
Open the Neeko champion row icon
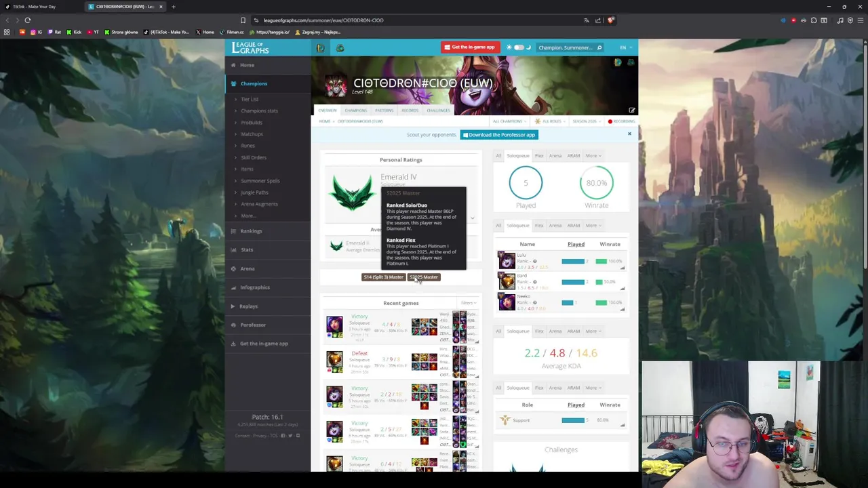[507, 302]
